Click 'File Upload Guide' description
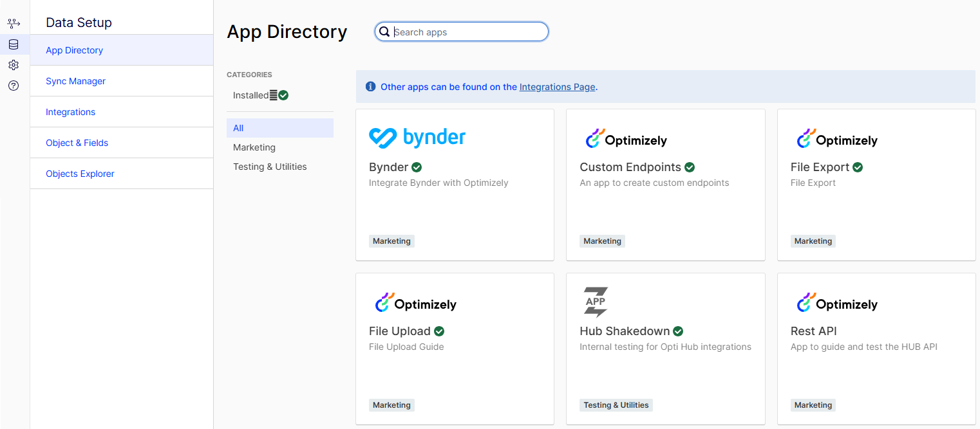 point(406,347)
